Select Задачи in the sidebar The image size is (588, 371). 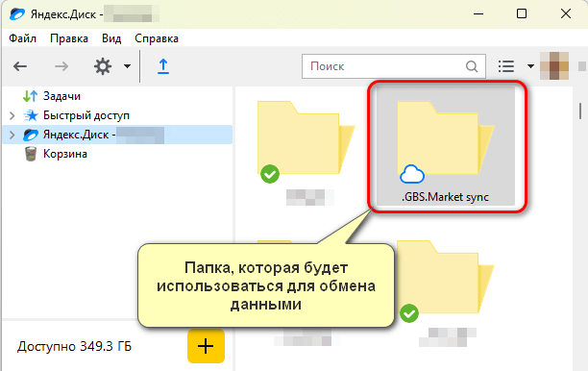point(61,96)
